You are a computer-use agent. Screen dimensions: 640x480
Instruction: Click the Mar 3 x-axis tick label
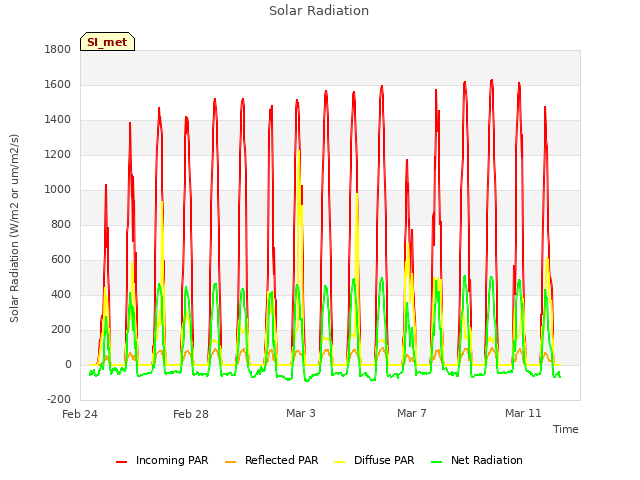click(x=301, y=413)
